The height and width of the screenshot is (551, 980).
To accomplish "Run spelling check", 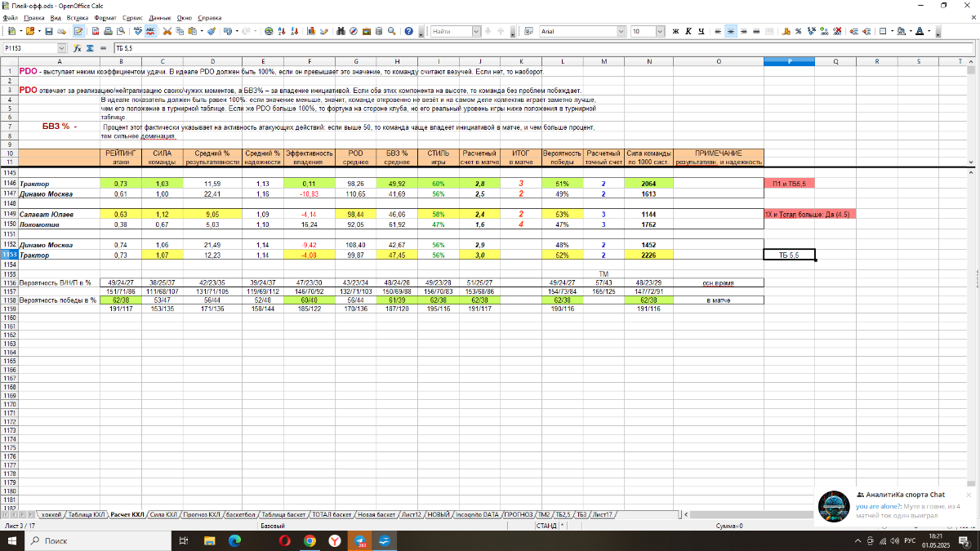I will [138, 31].
